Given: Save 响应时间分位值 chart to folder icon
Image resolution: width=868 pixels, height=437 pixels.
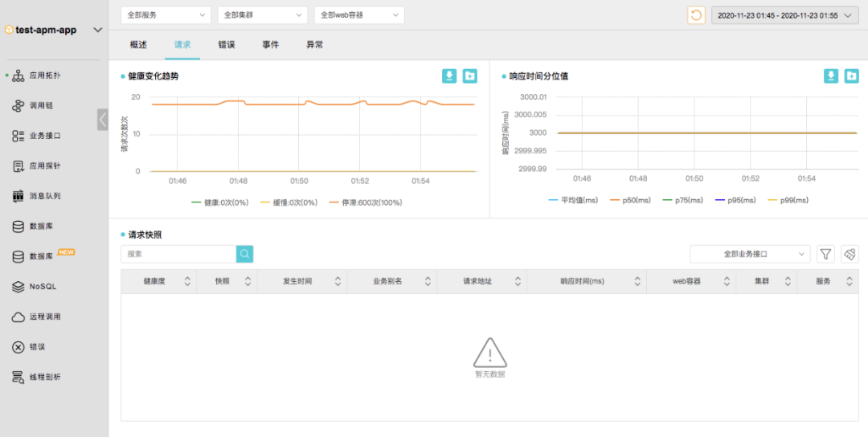Looking at the screenshot, I should [x=851, y=76].
